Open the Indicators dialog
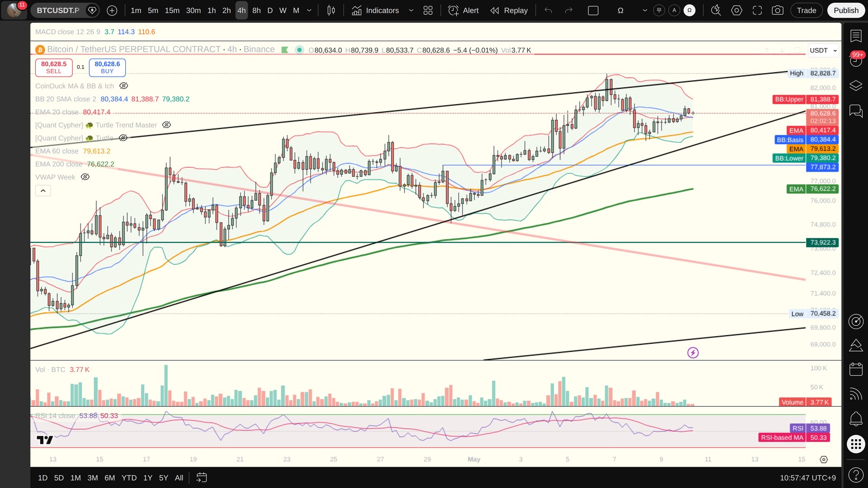Image resolution: width=868 pixels, height=488 pixels. coord(375,10)
